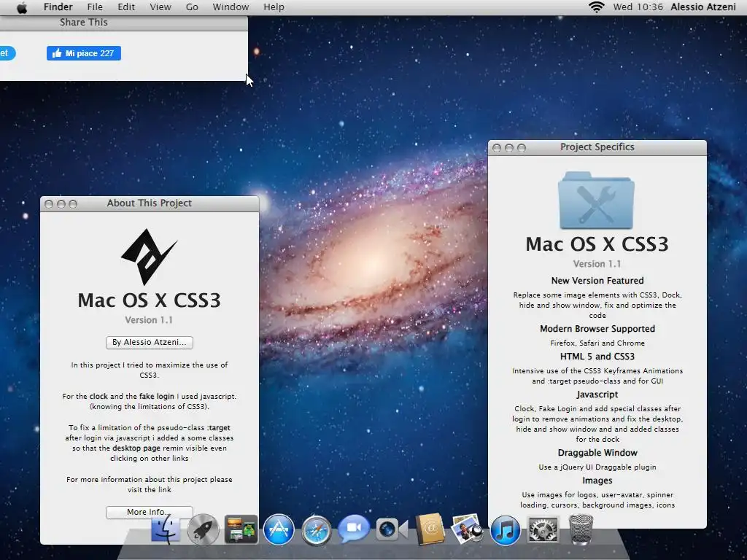Click the New Version Featured heading

pos(597,281)
